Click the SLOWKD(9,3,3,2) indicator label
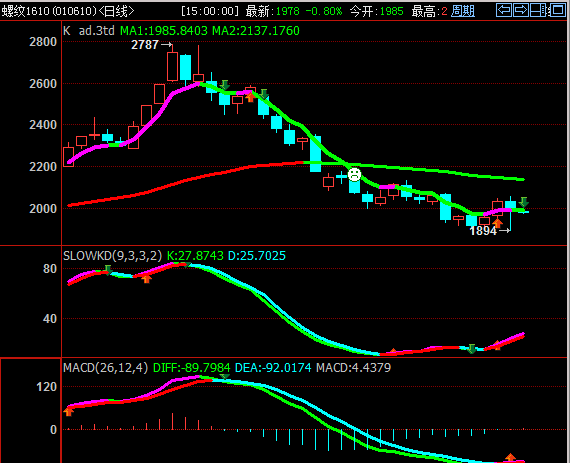The image size is (570, 463). [x=113, y=256]
